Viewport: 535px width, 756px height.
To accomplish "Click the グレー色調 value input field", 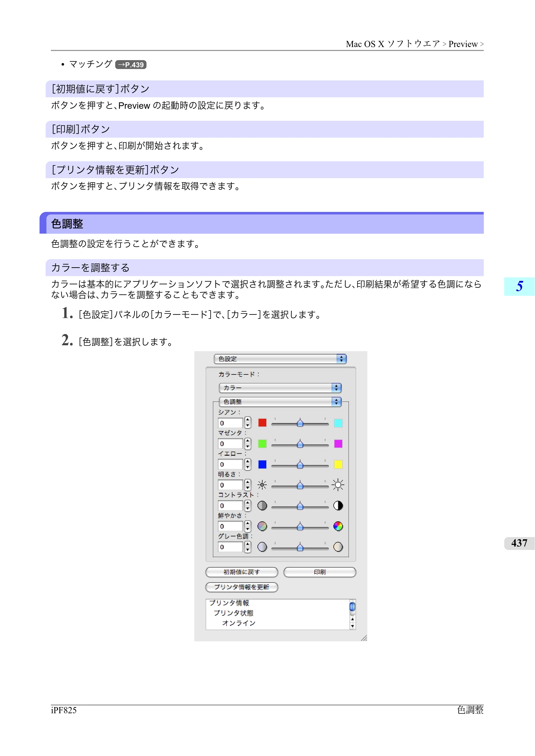I will [x=230, y=547].
